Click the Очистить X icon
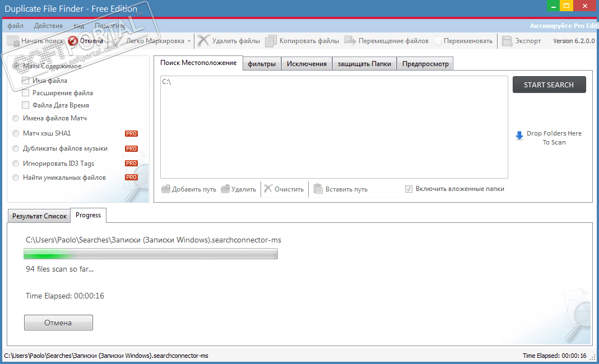Screen dimensions: 599x364 (268, 189)
